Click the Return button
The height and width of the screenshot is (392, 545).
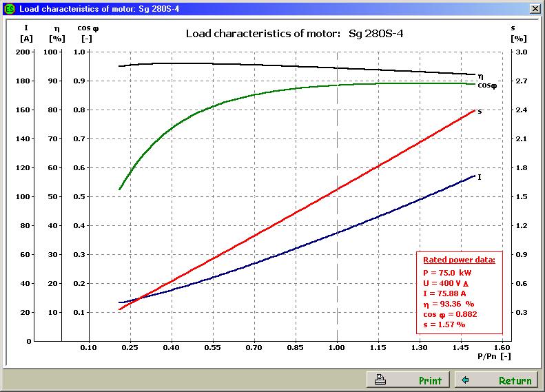pos(496,380)
